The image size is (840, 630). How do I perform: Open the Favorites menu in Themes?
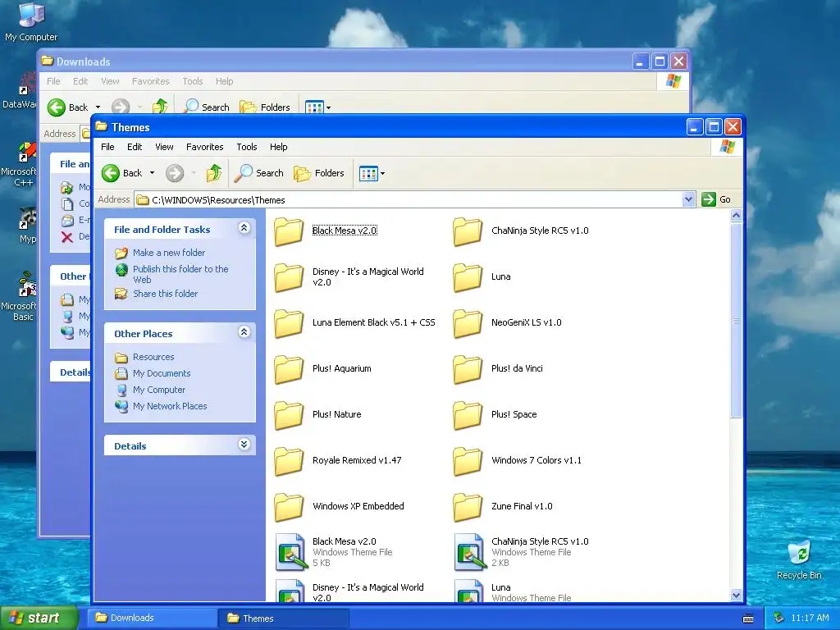[x=204, y=147]
